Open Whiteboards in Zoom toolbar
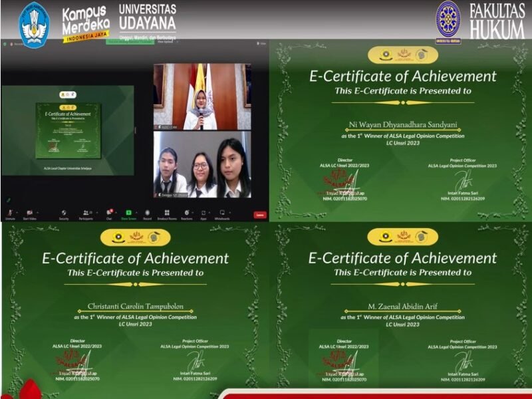Screen dimensions: 532x399 [222, 213]
